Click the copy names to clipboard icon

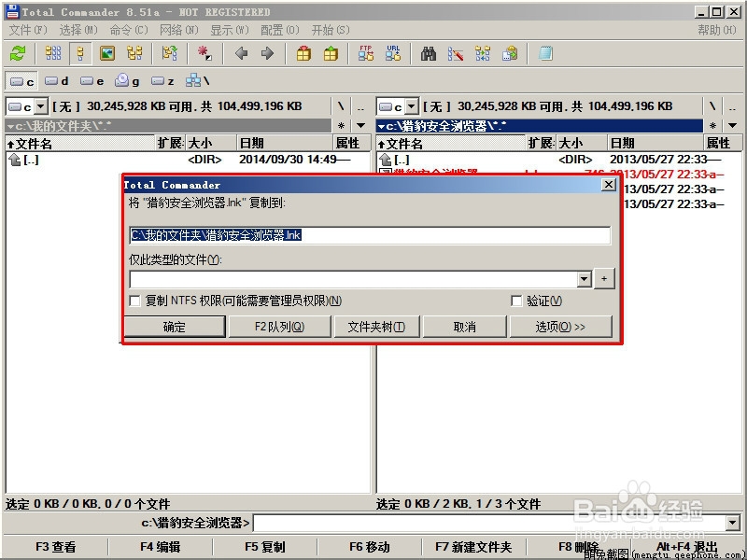[x=510, y=53]
